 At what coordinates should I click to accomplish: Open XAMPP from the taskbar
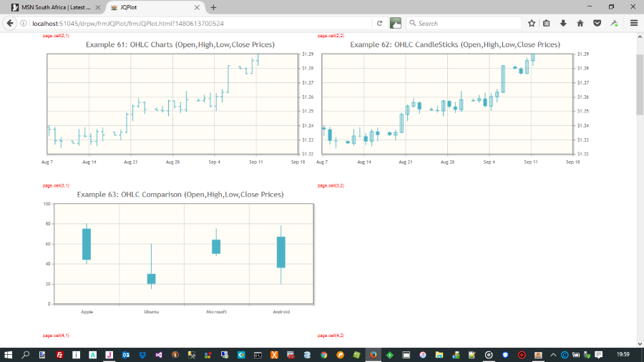274,355
